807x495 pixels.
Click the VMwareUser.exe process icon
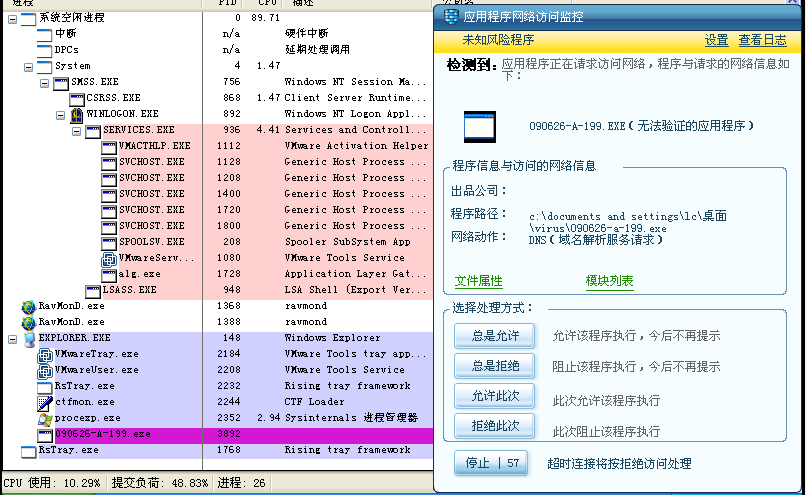point(45,371)
